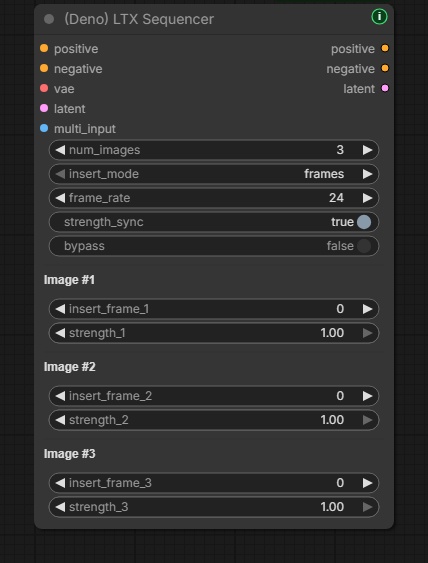Image resolution: width=428 pixels, height=563 pixels.
Task: Click the gray collapse dot beside the node title
Action: pos(49,19)
